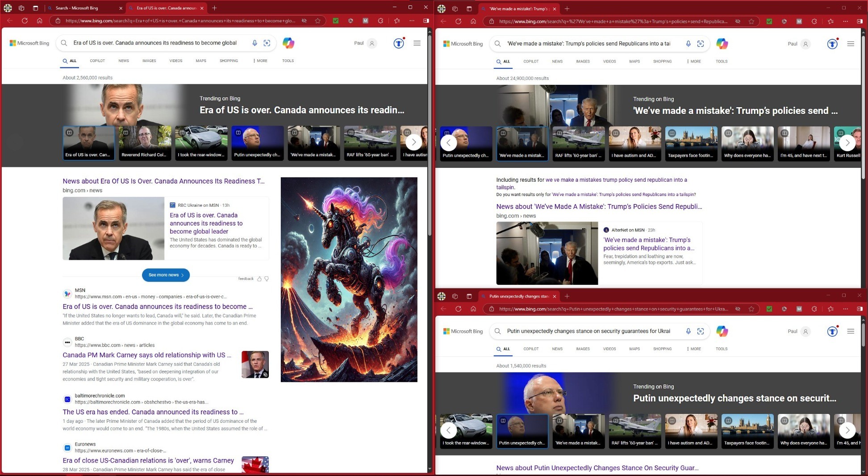Switch to the NEWS tab in left Bing window
Screen dimensions: 868x476
(x=124, y=61)
